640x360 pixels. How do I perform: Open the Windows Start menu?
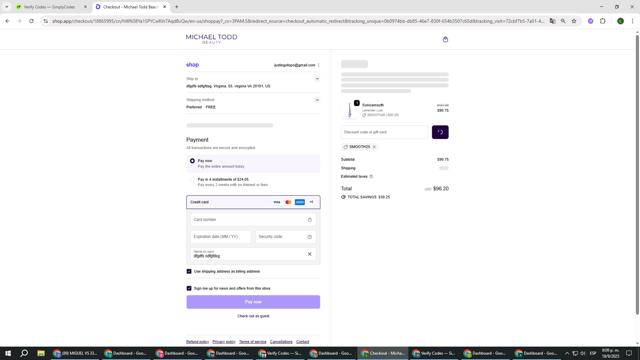point(8,353)
